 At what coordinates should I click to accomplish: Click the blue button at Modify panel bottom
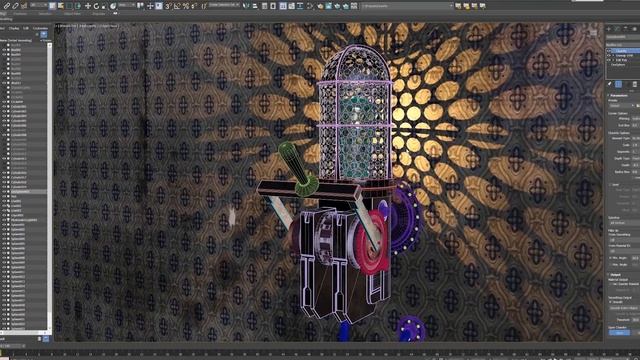(x=619, y=333)
